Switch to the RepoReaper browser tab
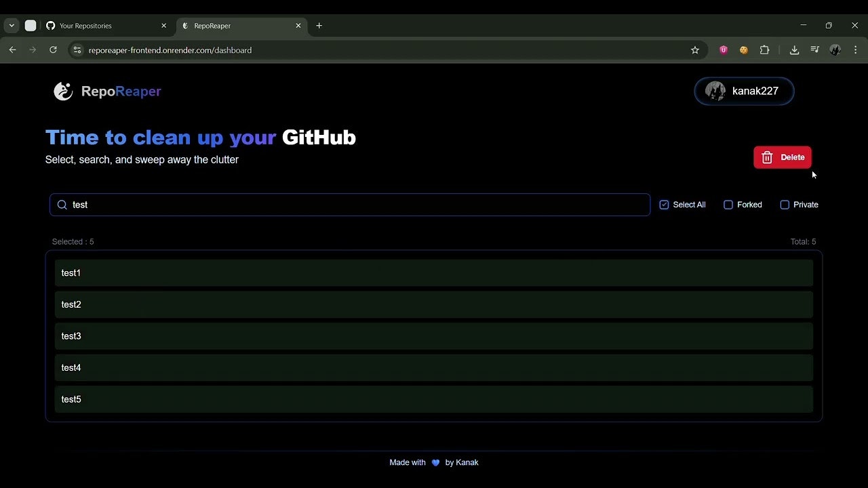This screenshot has height=488, width=868. point(243,26)
